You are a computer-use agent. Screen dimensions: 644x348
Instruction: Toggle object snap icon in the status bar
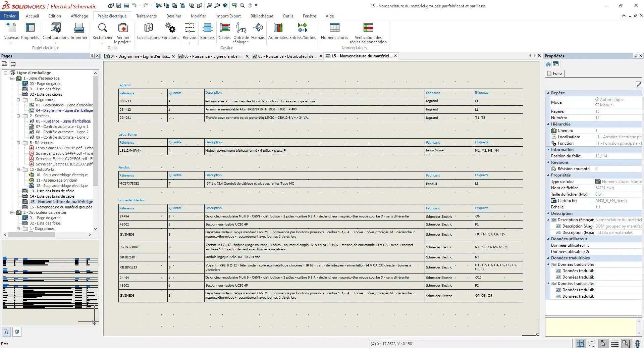pyautogui.click(x=626, y=344)
